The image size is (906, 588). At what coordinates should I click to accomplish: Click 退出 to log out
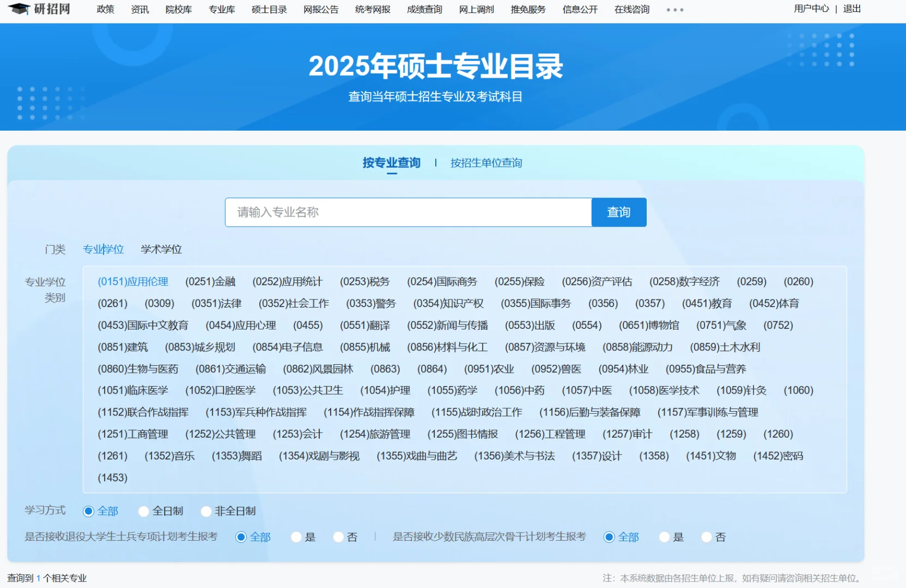click(x=852, y=9)
